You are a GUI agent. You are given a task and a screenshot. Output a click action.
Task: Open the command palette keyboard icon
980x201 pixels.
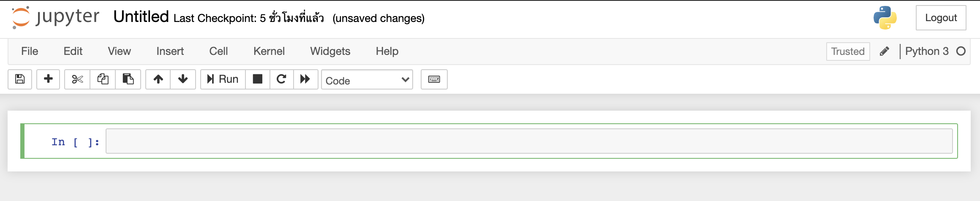[434, 79]
